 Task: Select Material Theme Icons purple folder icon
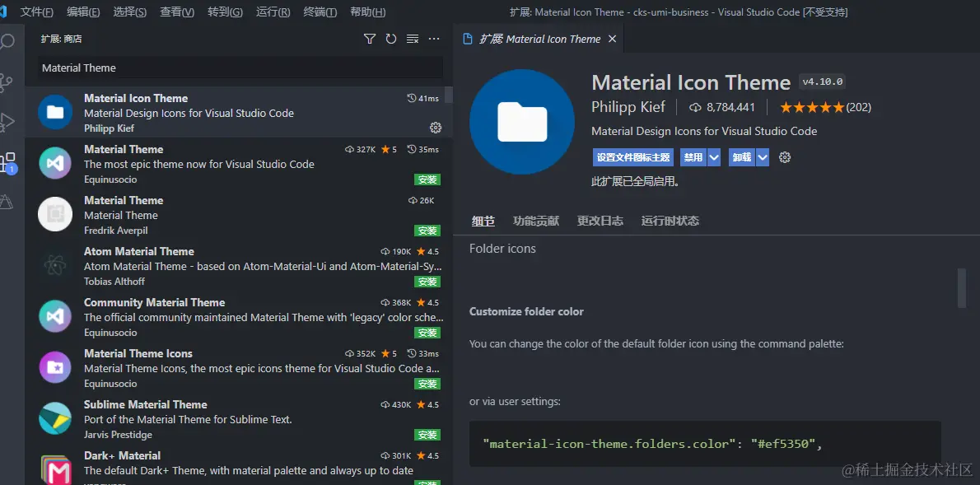[x=55, y=367]
